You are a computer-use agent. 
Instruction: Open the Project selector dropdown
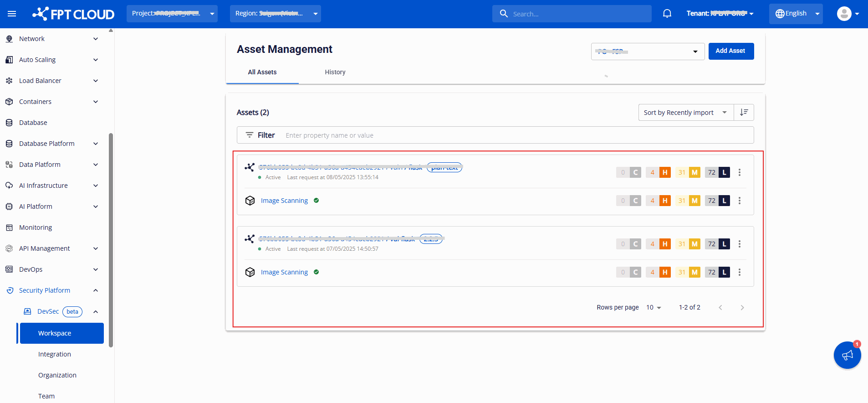172,14
